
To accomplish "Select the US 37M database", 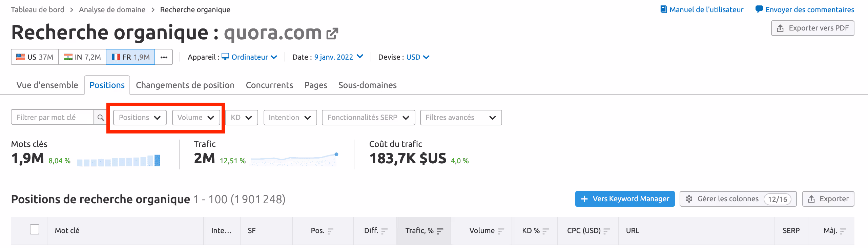I will pyautogui.click(x=35, y=57).
